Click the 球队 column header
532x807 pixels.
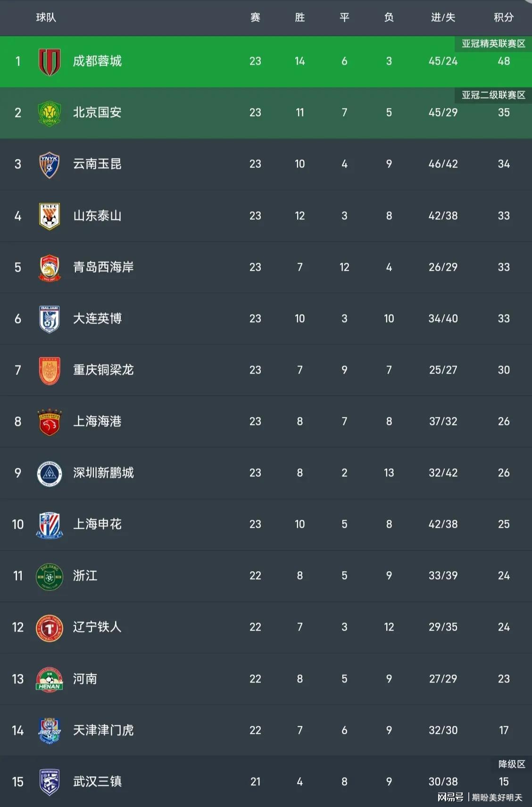pos(46,17)
